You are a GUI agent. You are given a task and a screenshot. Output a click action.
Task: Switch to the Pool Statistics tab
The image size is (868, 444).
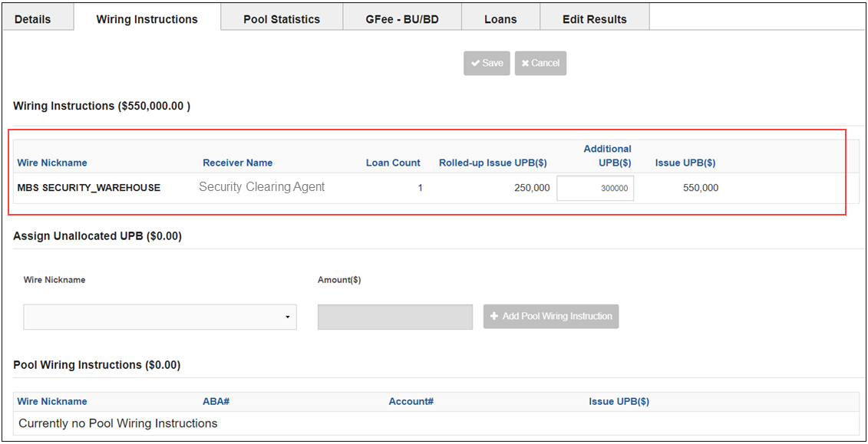[x=282, y=19]
